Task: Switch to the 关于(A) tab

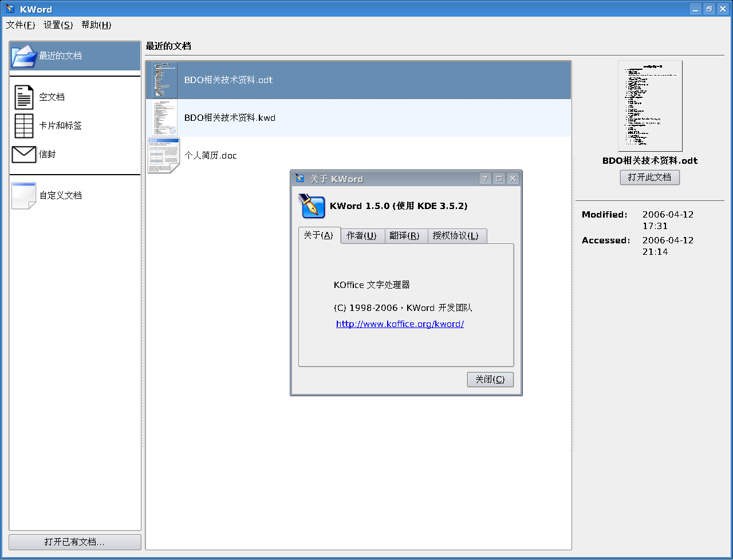Action: click(319, 235)
